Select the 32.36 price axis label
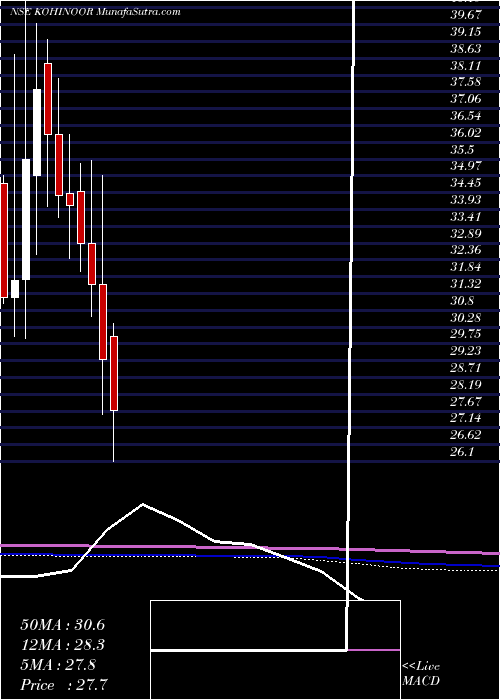This screenshot has height=700, width=500. click(x=466, y=250)
